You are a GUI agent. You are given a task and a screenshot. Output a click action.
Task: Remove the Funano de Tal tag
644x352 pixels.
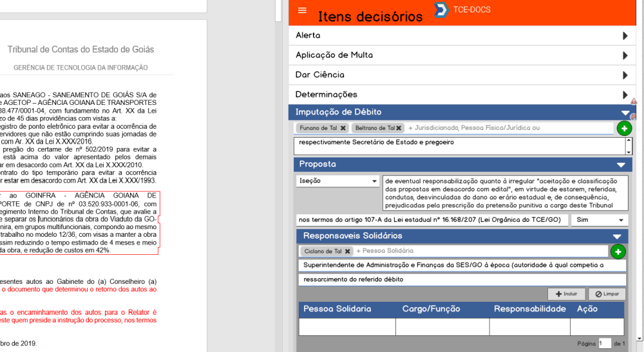[343, 128]
